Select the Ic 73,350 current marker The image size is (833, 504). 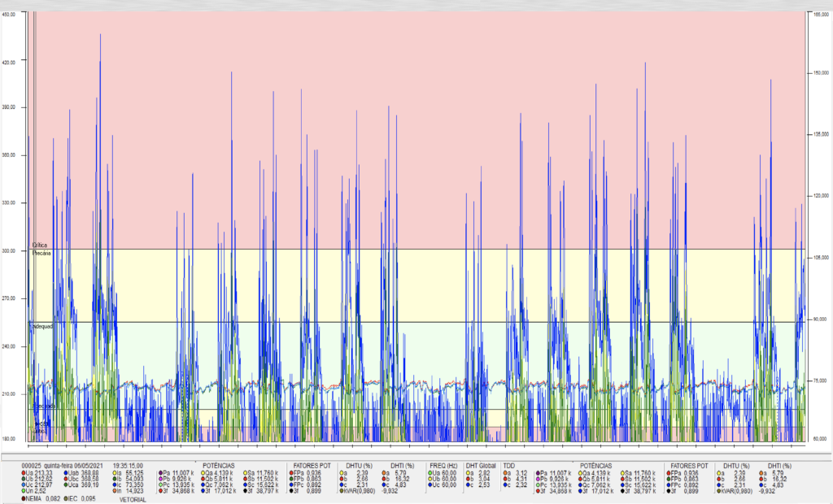point(116,485)
